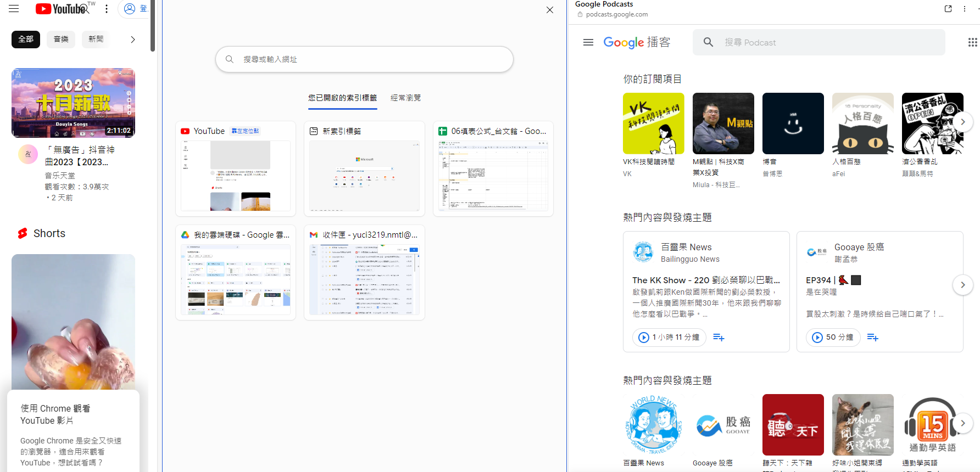980x472 pixels.
Task: Open the 音乐天堂 channel avatar
Action: click(x=28, y=155)
